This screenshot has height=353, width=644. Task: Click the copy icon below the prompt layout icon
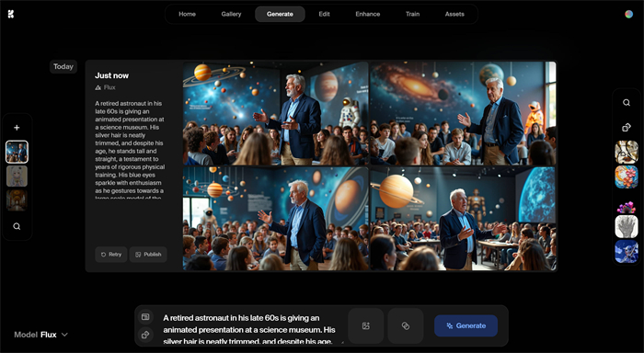pyautogui.click(x=145, y=335)
